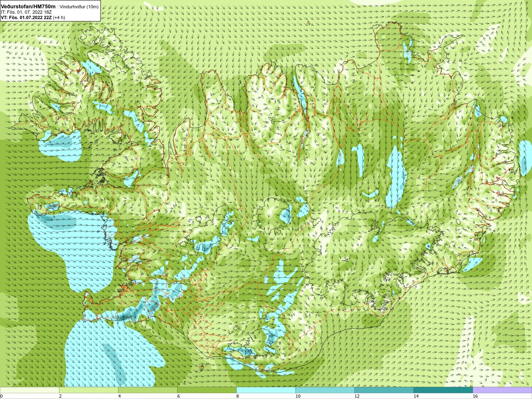Screen dimensions: 532x399
Task: Click the teal 12–14 legend swatch
Action: pyautogui.click(x=384, y=390)
